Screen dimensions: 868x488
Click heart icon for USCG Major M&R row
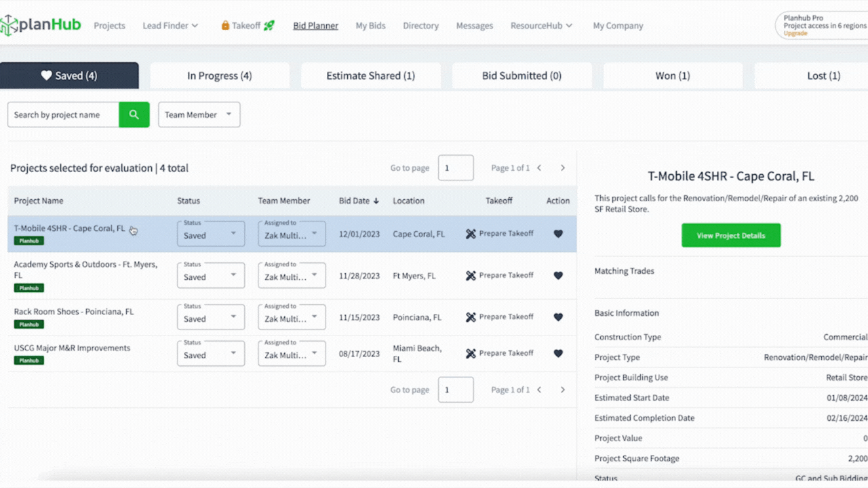[558, 354]
